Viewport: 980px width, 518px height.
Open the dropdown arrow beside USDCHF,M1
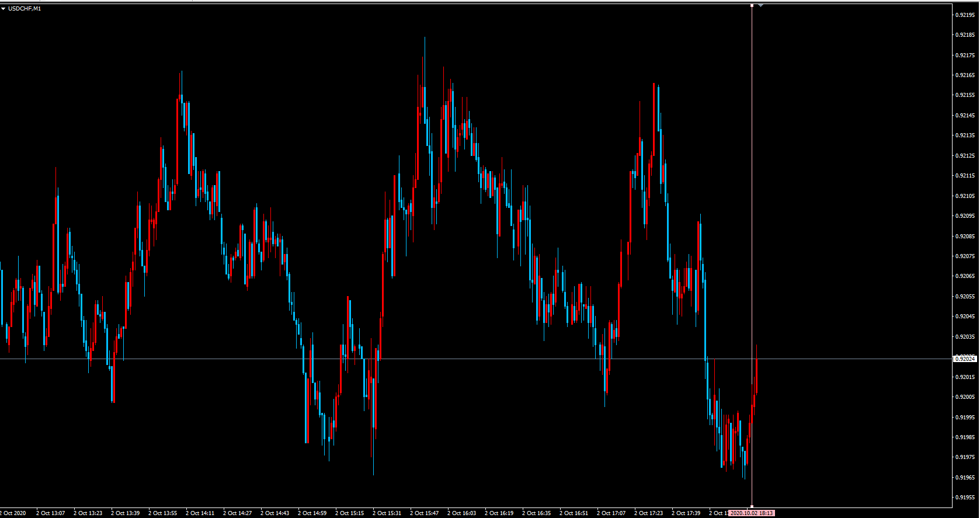[4, 9]
